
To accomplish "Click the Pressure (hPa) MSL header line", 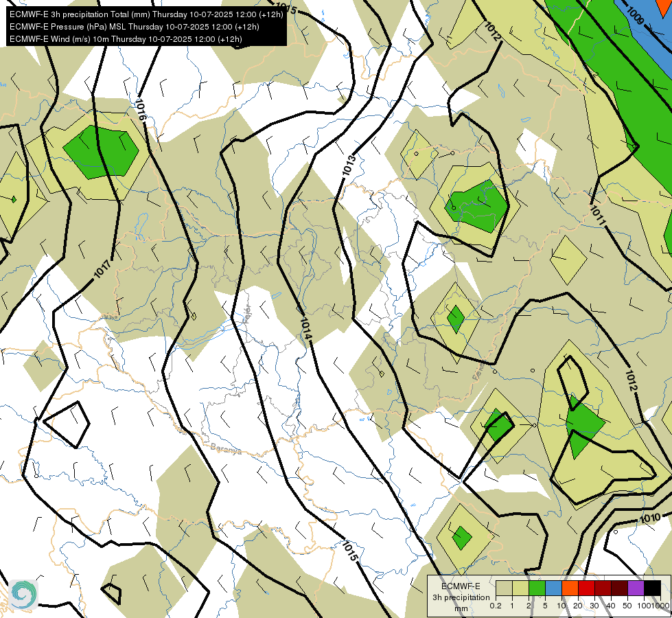I will [134, 27].
